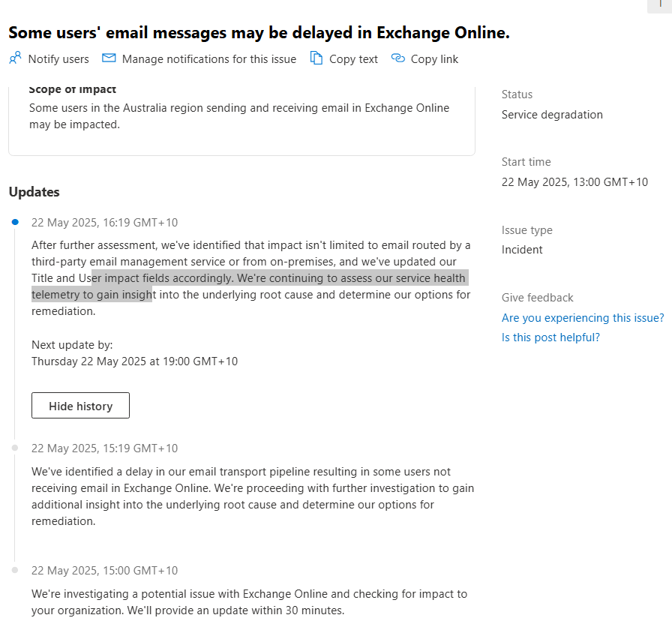
Task: Select the Notify users label
Action: pyautogui.click(x=58, y=58)
